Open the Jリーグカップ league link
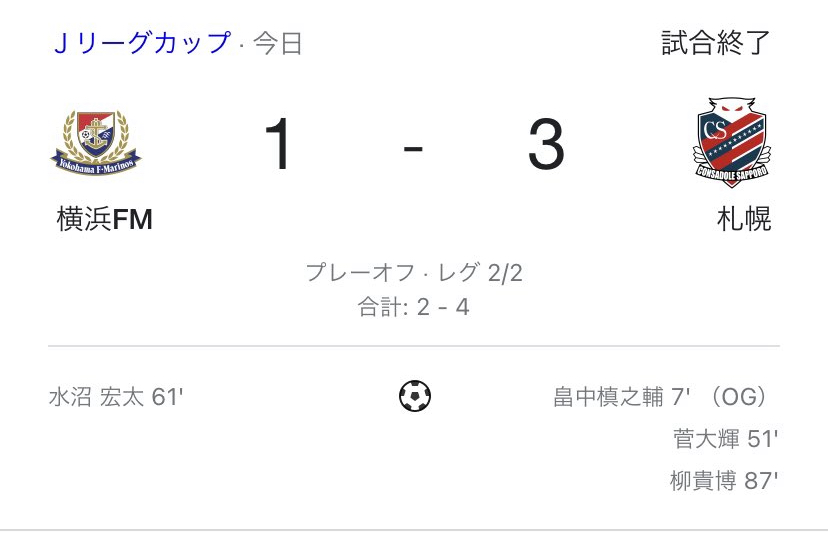828x534 pixels. [x=143, y=44]
